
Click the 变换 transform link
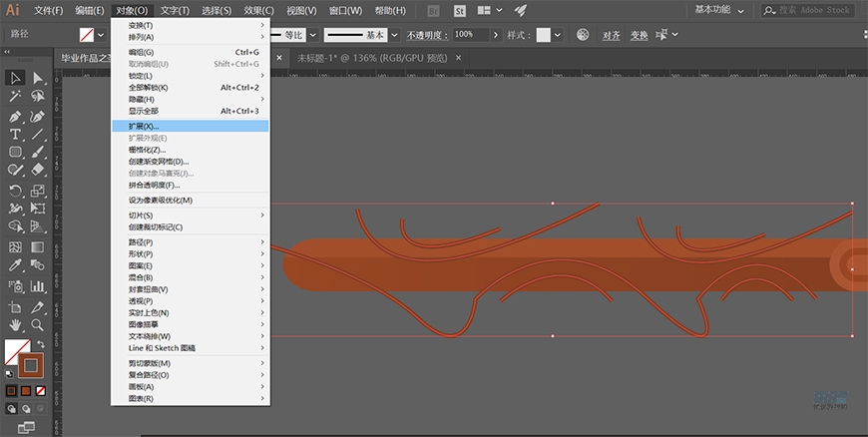point(640,35)
